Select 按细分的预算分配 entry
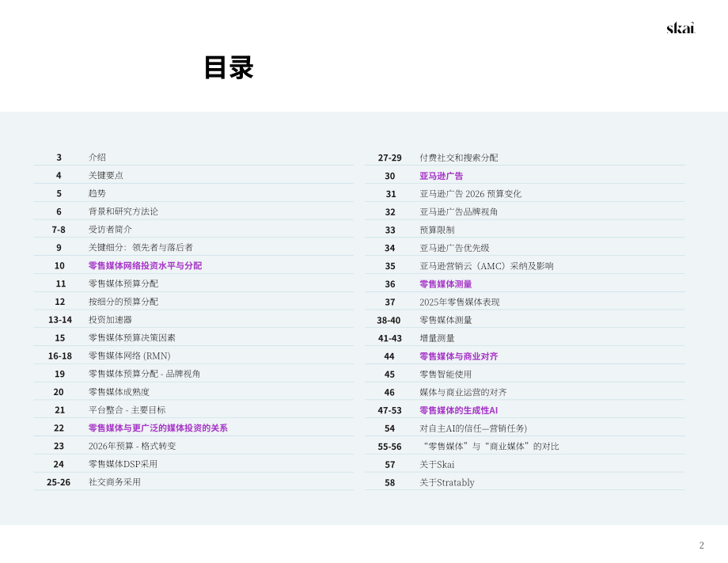Viewport: 728px width, 563px height. point(123,302)
